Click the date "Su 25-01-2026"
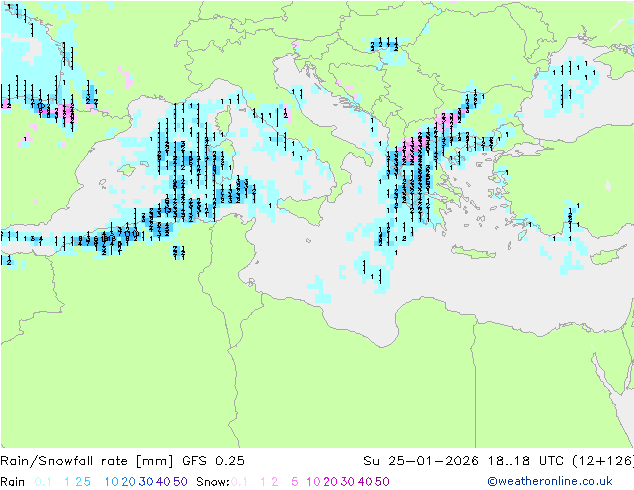This screenshot has height=490, width=634. click(x=421, y=461)
